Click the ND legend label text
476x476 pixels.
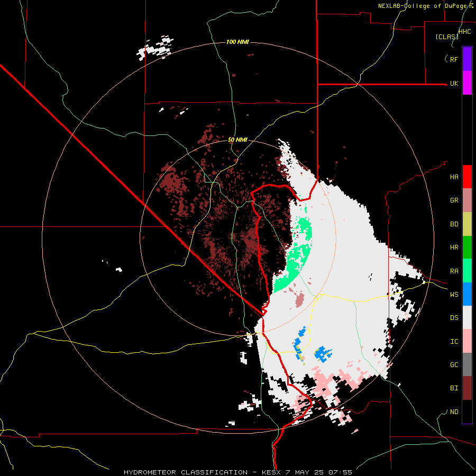[454, 412]
